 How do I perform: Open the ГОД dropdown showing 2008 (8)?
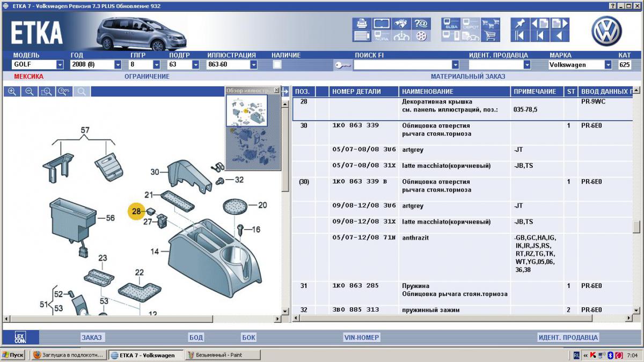click(118, 65)
